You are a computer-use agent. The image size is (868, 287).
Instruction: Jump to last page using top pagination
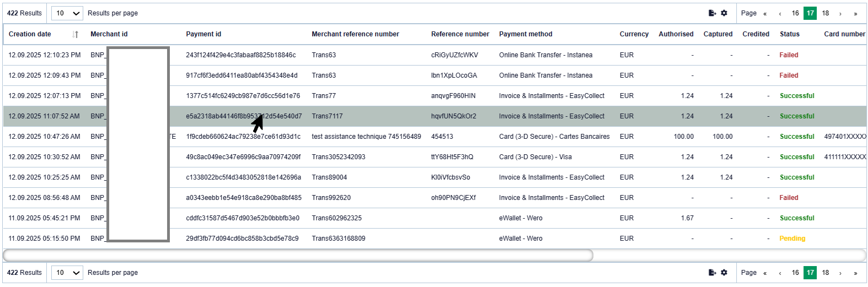point(855,14)
